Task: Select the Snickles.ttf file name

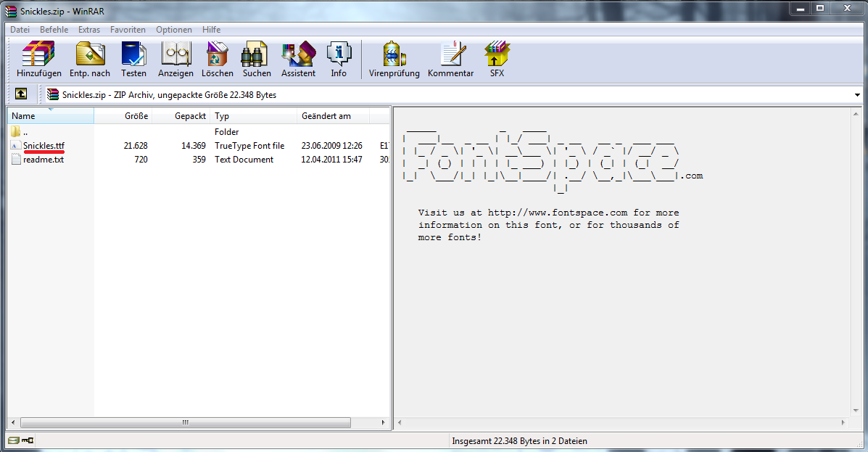Action: (44, 146)
